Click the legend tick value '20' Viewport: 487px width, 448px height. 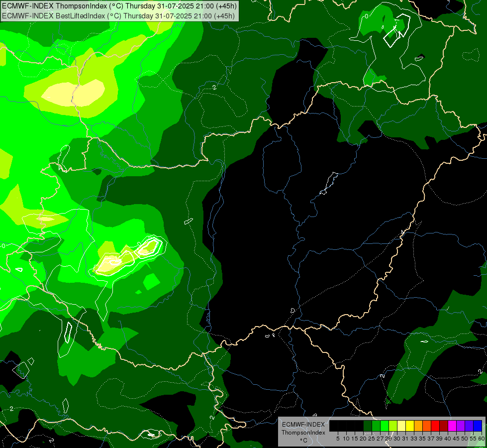pyautogui.click(x=363, y=439)
